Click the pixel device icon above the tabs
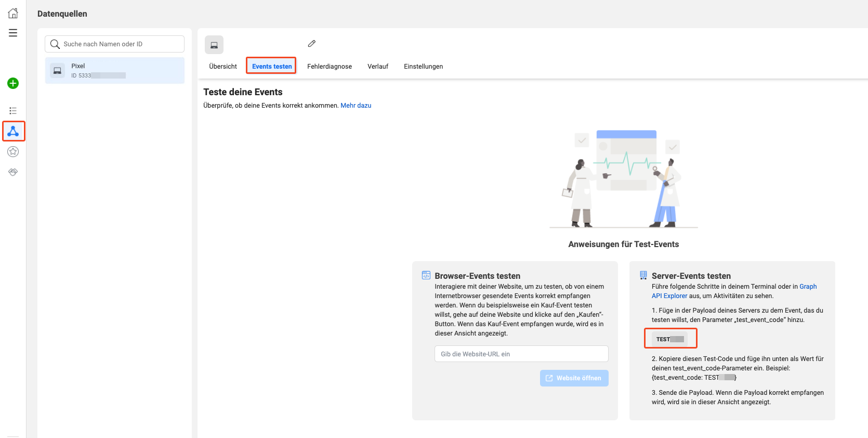 (214, 45)
